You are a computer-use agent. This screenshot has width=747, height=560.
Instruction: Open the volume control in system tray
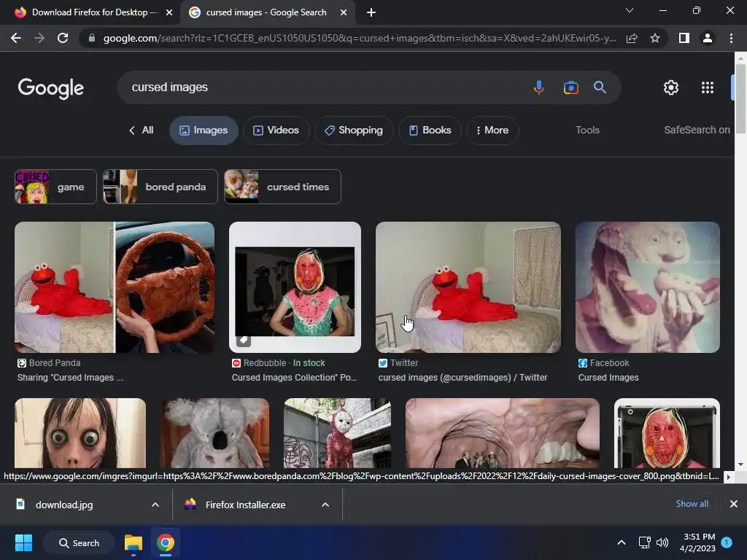coord(662,542)
